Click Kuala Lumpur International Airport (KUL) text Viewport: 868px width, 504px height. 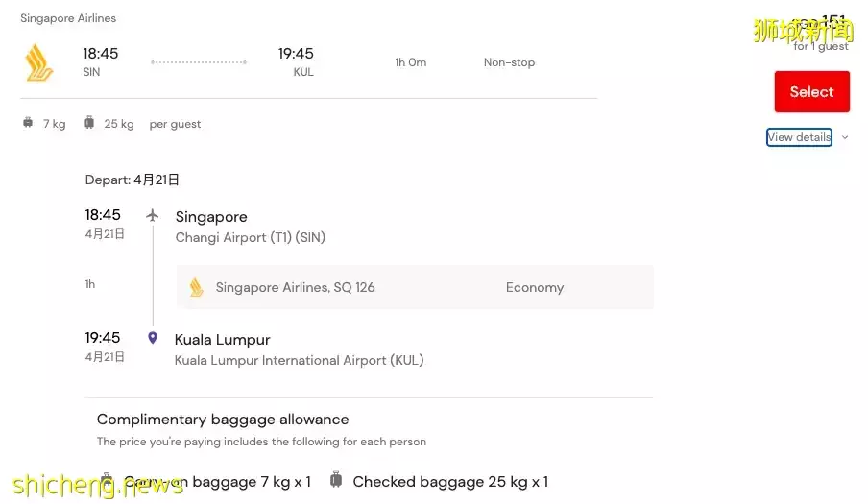coord(299,360)
